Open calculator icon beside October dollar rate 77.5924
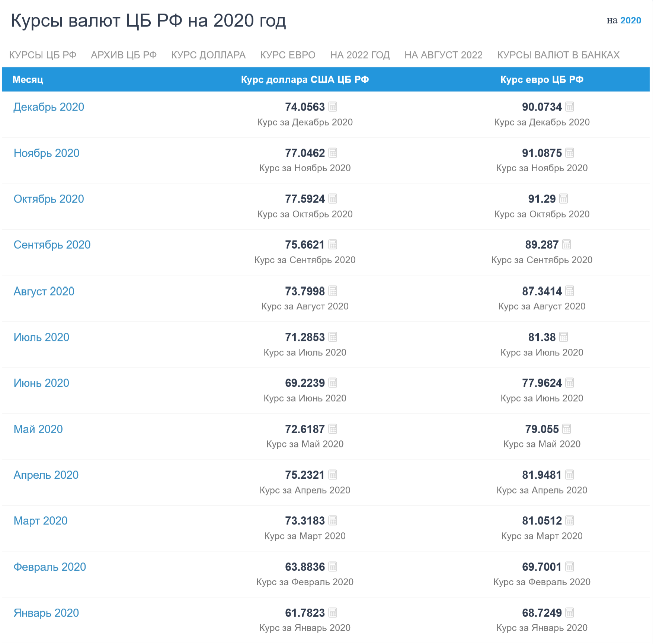Viewport: 653px width, 644px height. [333, 199]
